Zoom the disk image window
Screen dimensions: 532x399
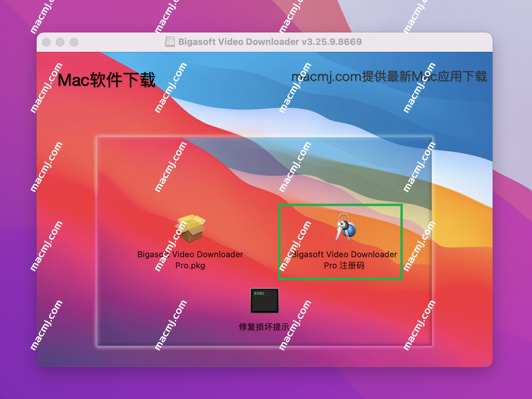click(x=74, y=42)
